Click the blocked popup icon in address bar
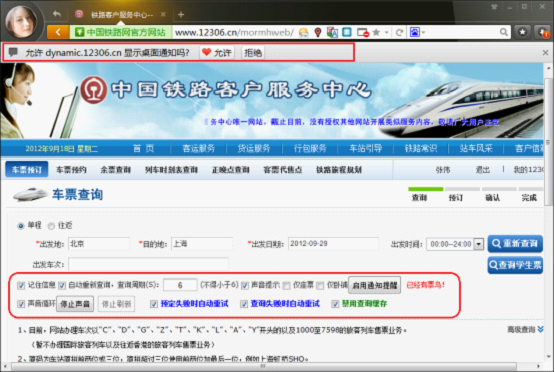555x372 pixels. (x=363, y=33)
